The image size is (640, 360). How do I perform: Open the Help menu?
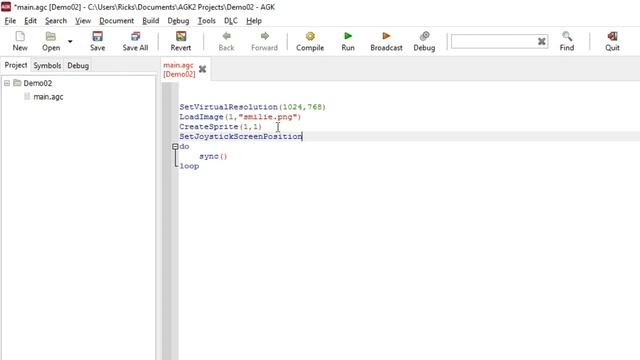(254, 21)
